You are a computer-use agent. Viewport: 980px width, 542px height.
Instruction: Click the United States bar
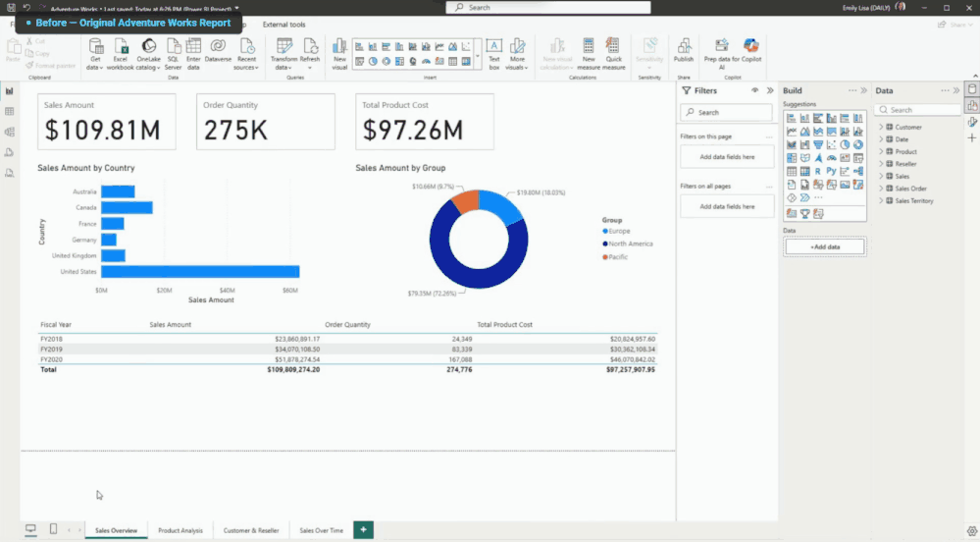pyautogui.click(x=200, y=272)
